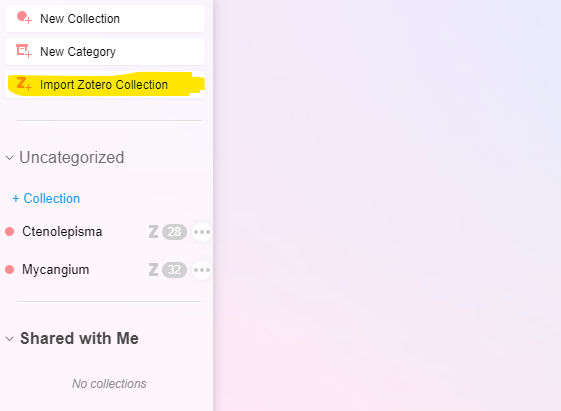
Task: Click Import Zotero Collection button
Action: pos(105,84)
